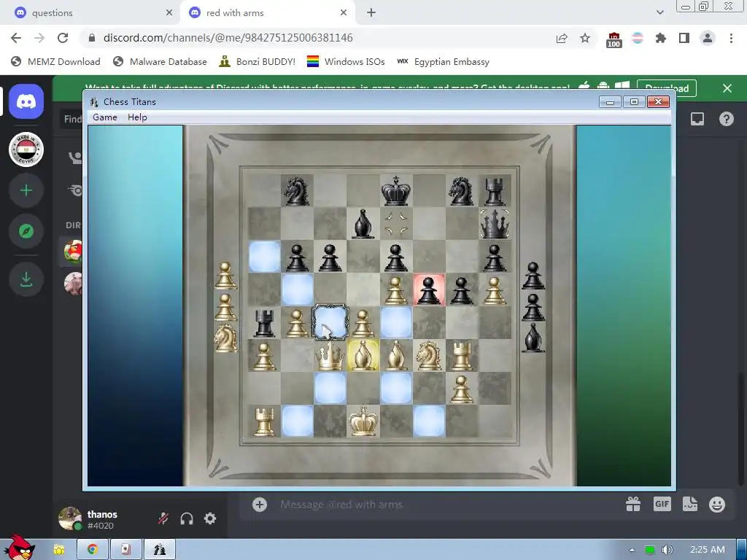Unmute the microphone in user panel
Screen dimensions: 747x560
(x=163, y=518)
